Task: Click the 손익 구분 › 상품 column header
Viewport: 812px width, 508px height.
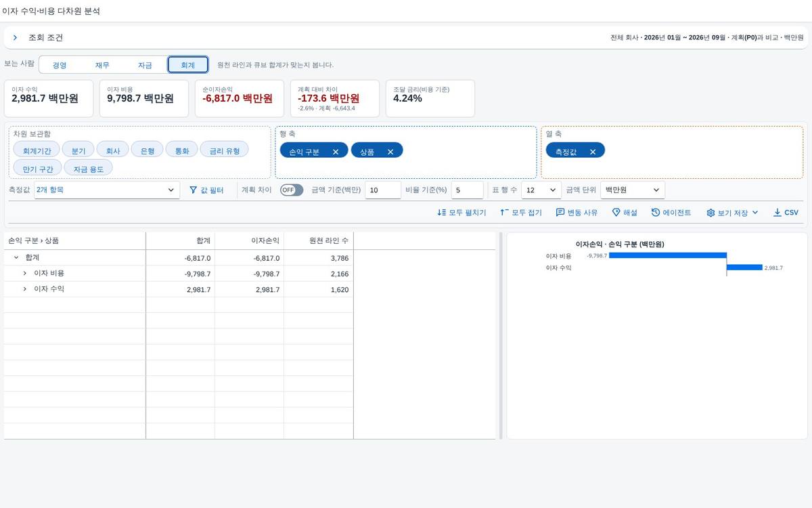Action: click(74, 240)
